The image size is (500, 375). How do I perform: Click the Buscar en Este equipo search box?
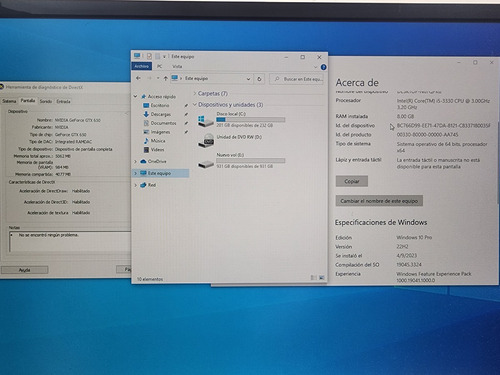[296, 79]
